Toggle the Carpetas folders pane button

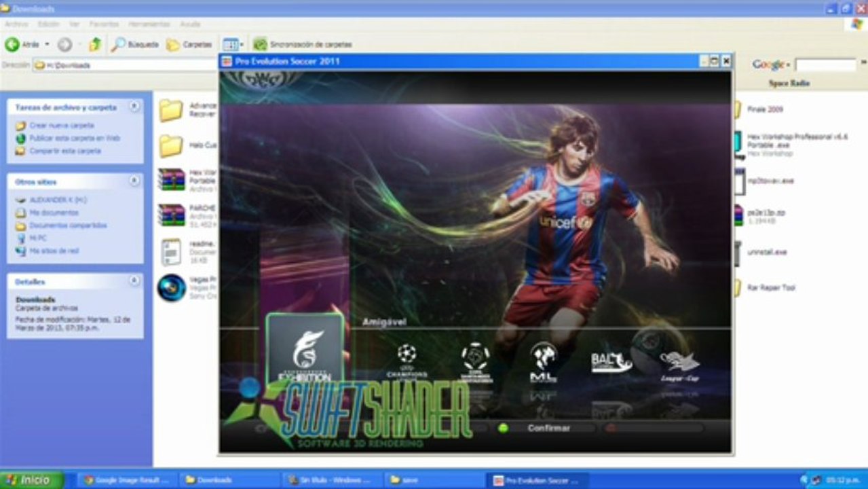[189, 44]
